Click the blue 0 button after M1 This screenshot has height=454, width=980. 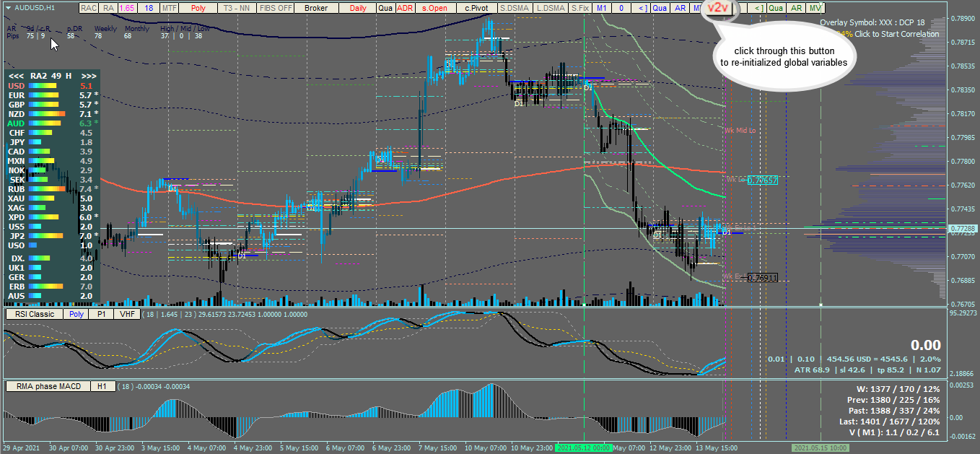[x=621, y=8]
